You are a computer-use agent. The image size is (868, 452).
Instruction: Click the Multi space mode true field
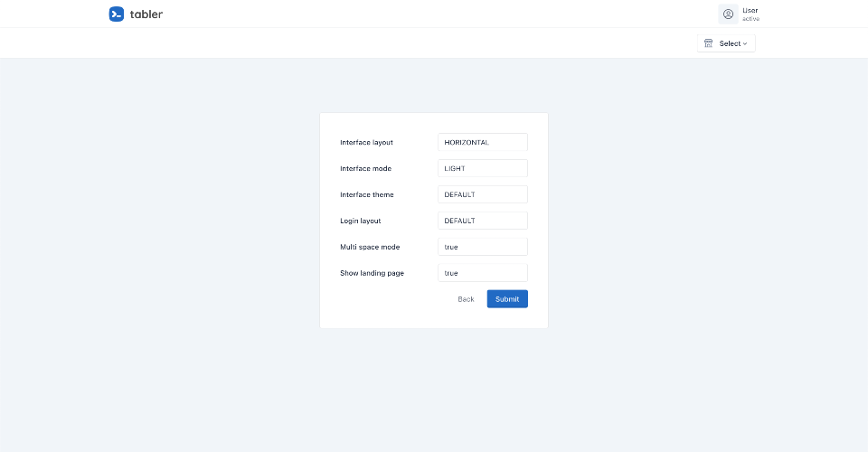(483, 247)
